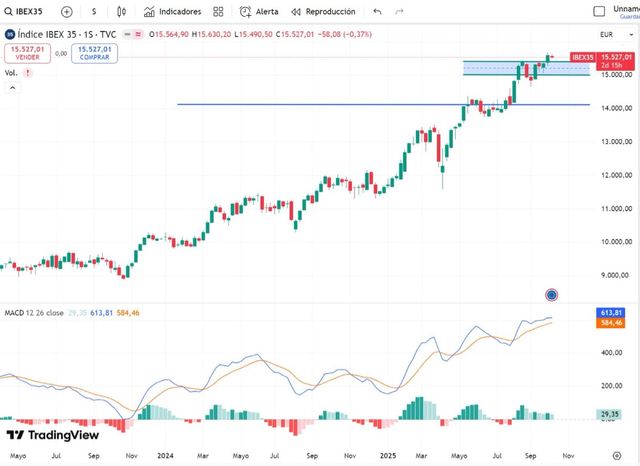
Task: Select the blue horizontal line near 14.000
Action: click(300, 104)
